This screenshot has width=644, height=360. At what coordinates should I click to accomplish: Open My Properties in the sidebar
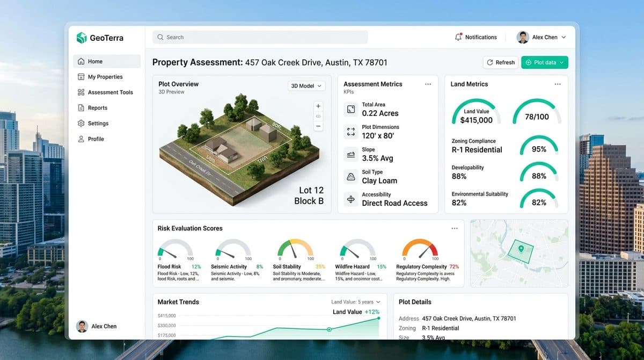(x=107, y=77)
